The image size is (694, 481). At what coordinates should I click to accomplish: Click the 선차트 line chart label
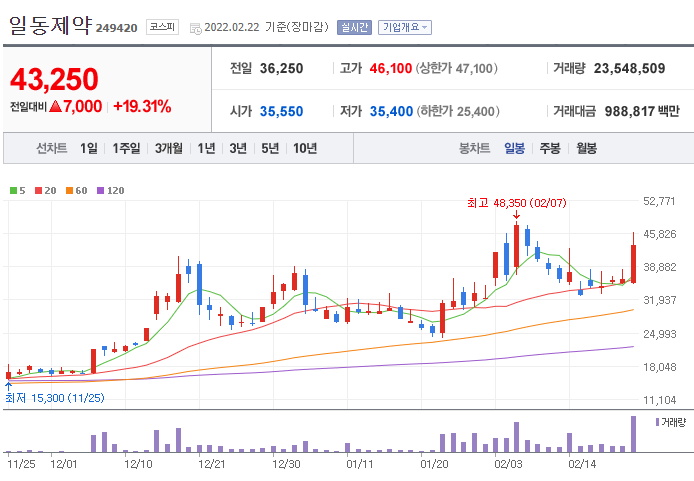(51, 148)
